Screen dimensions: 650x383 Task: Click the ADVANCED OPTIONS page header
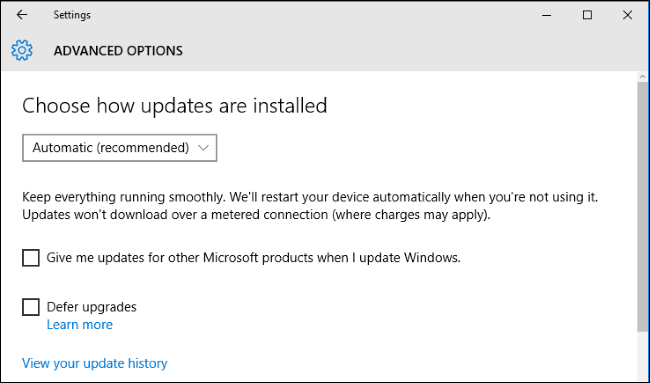coord(118,51)
